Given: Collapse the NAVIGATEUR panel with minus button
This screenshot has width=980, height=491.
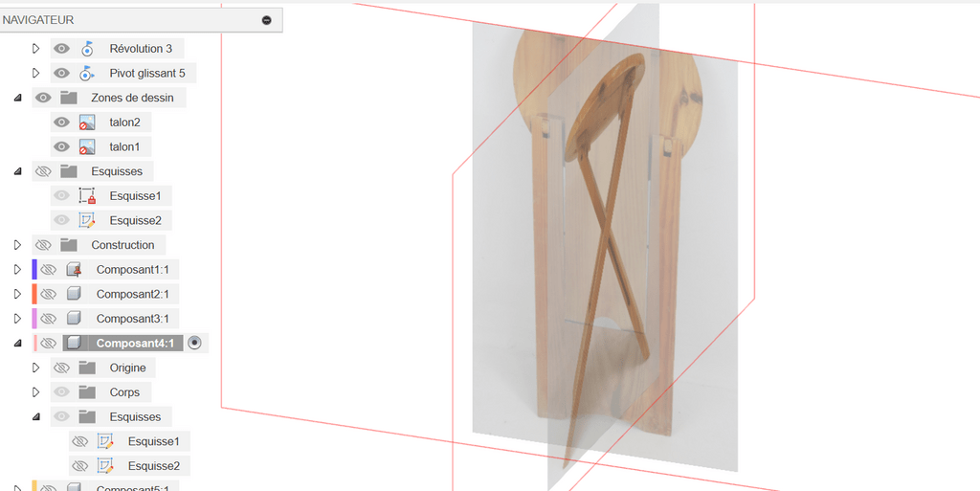Looking at the screenshot, I should [267, 20].
